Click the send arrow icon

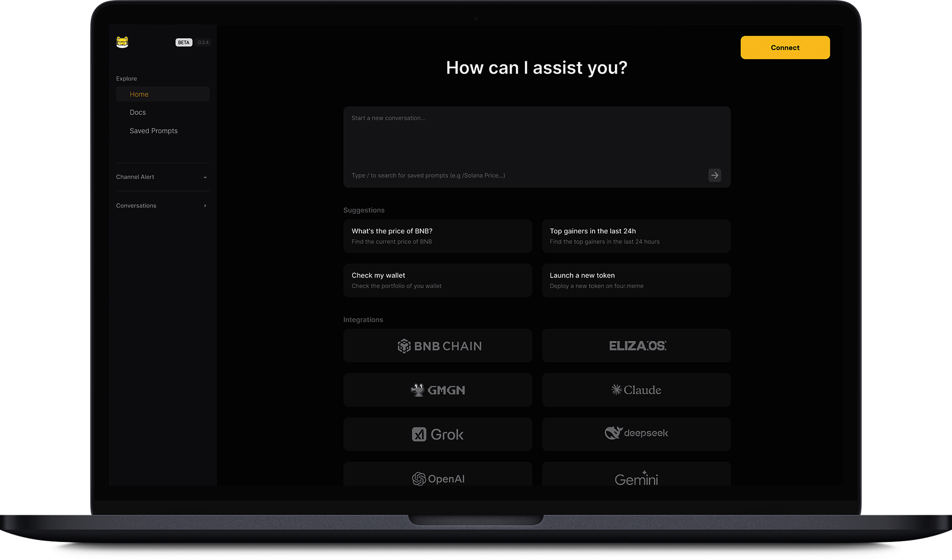coord(714,175)
